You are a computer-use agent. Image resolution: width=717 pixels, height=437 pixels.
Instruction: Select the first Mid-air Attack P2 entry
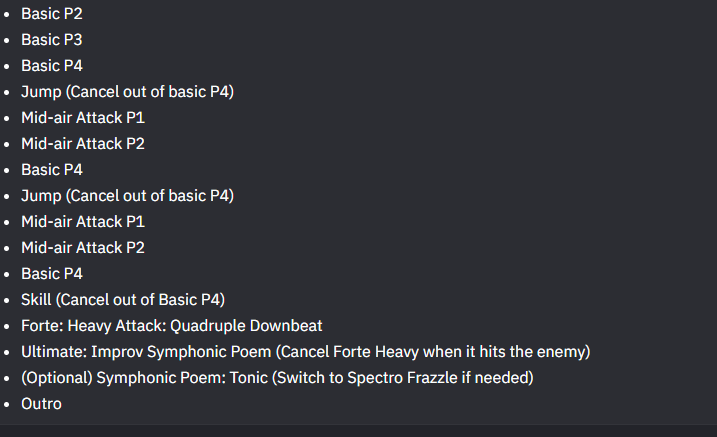pyautogui.click(x=83, y=144)
